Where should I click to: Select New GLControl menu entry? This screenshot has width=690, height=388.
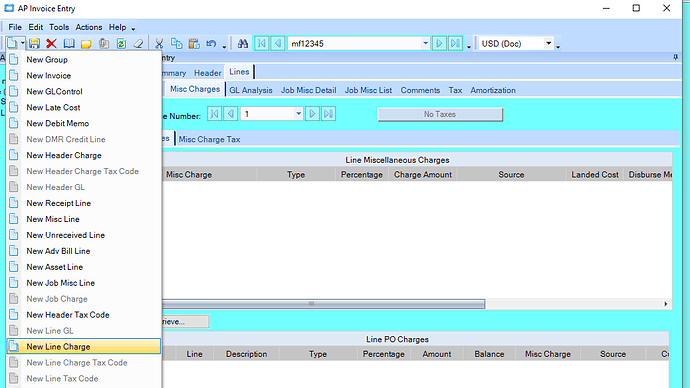point(84,92)
